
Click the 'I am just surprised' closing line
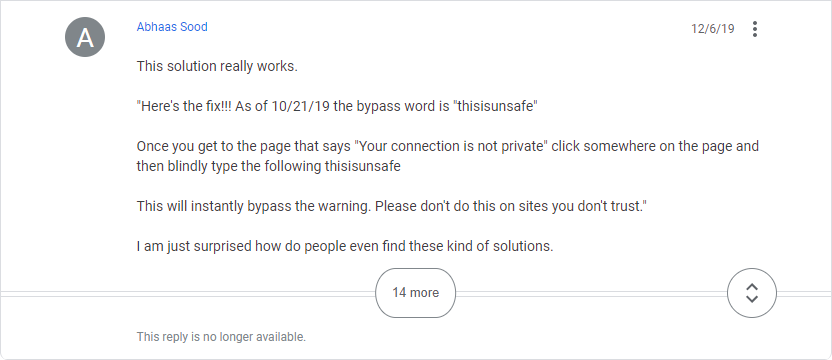click(345, 247)
